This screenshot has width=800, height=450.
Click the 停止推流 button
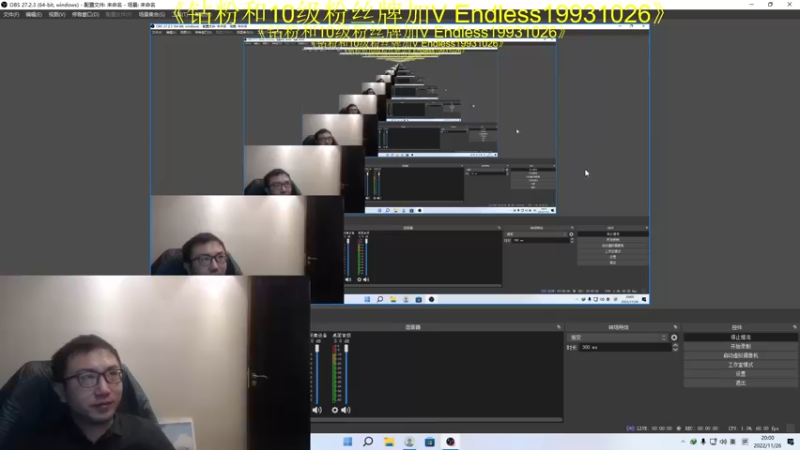(740, 337)
